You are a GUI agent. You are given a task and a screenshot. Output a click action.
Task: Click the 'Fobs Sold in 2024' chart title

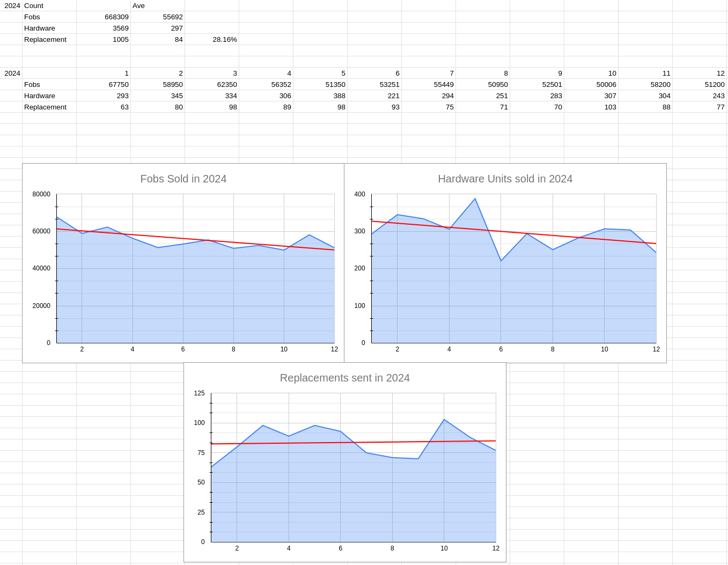(x=183, y=179)
